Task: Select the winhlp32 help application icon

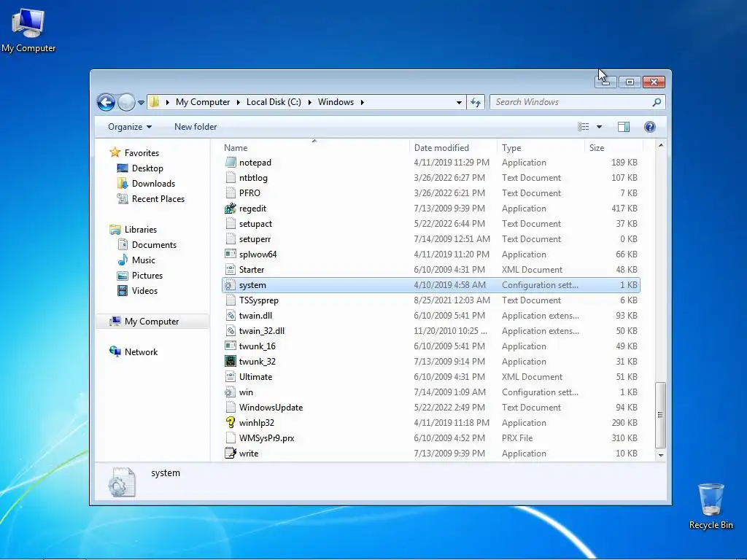Action: click(x=230, y=422)
